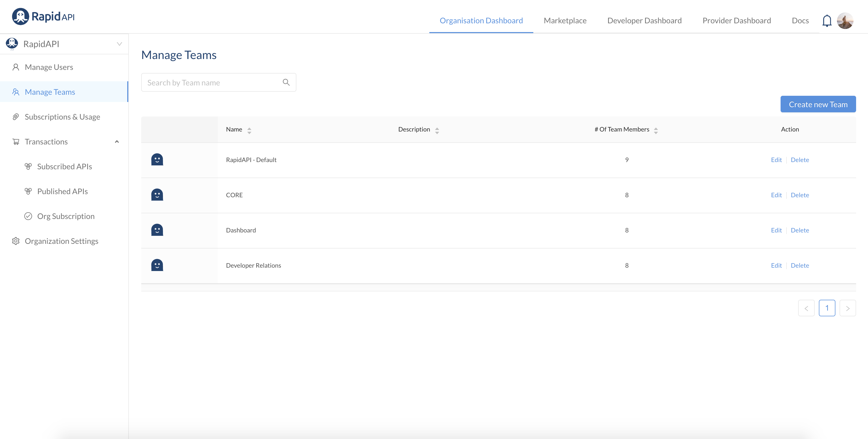
Task: Click the notification bell icon
Action: pos(827,20)
